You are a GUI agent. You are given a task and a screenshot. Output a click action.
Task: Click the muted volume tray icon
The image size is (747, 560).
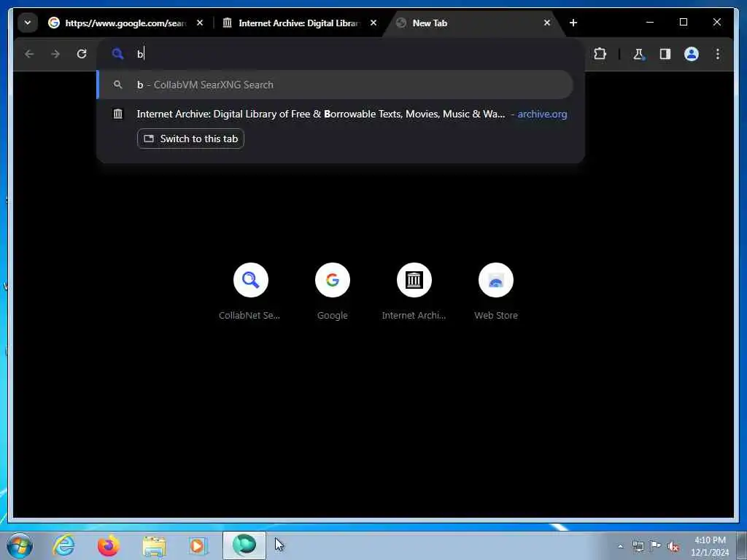(673, 546)
